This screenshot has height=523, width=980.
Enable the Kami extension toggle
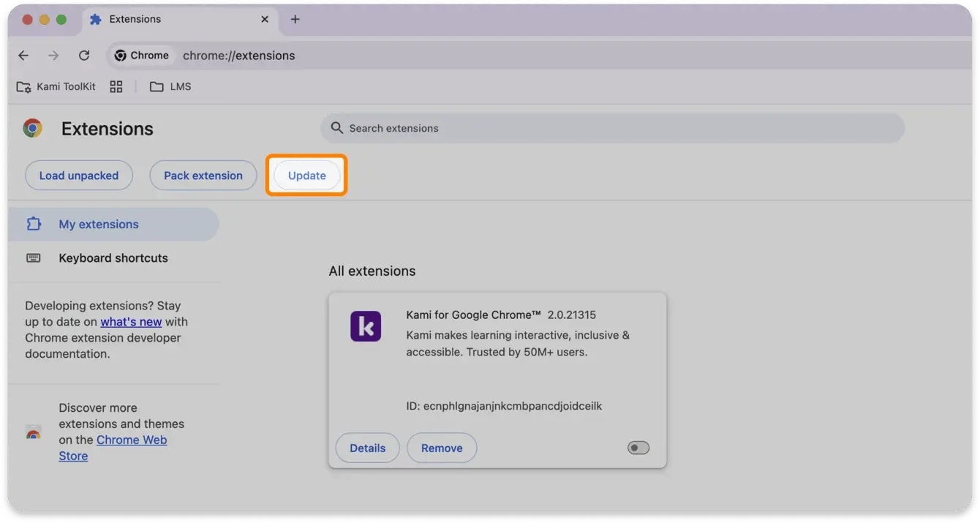(x=638, y=448)
